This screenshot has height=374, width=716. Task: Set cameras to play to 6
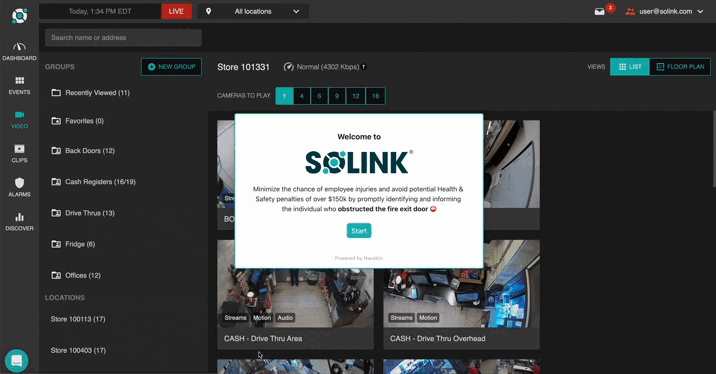pyautogui.click(x=319, y=96)
